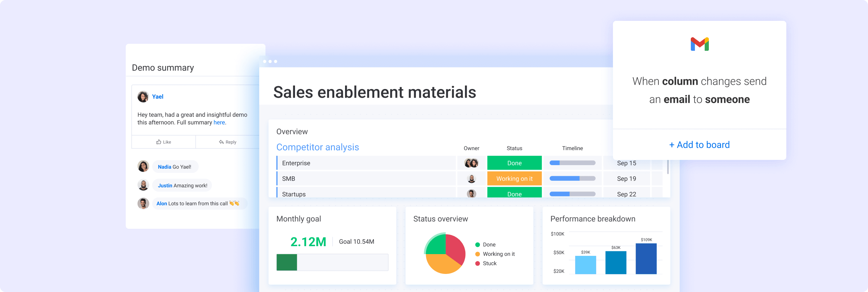The image size is (868, 292).
Task: Click Alon's avatar
Action: point(143,203)
